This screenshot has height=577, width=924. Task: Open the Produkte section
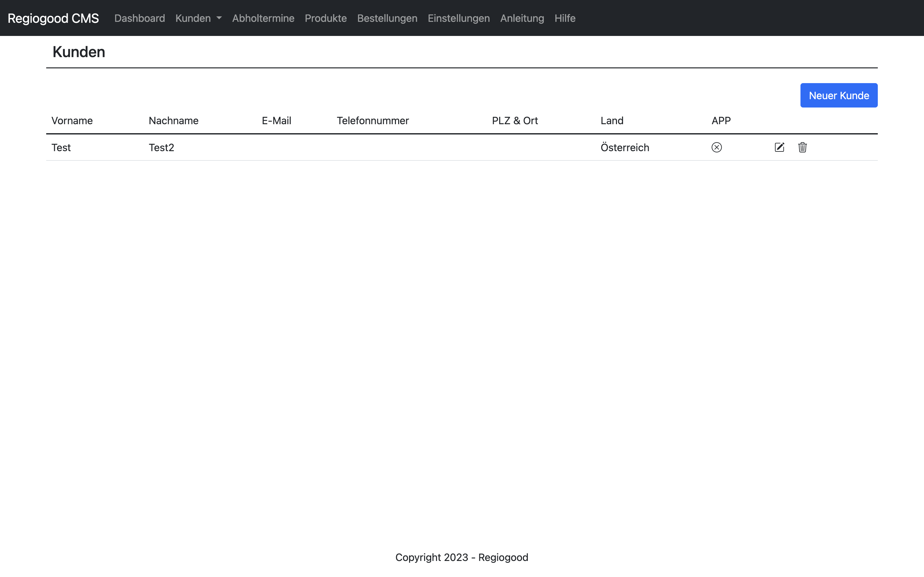[325, 18]
